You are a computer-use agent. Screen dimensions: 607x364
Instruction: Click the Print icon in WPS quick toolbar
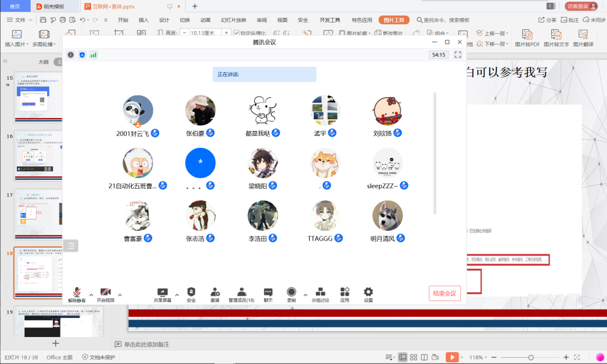click(63, 20)
